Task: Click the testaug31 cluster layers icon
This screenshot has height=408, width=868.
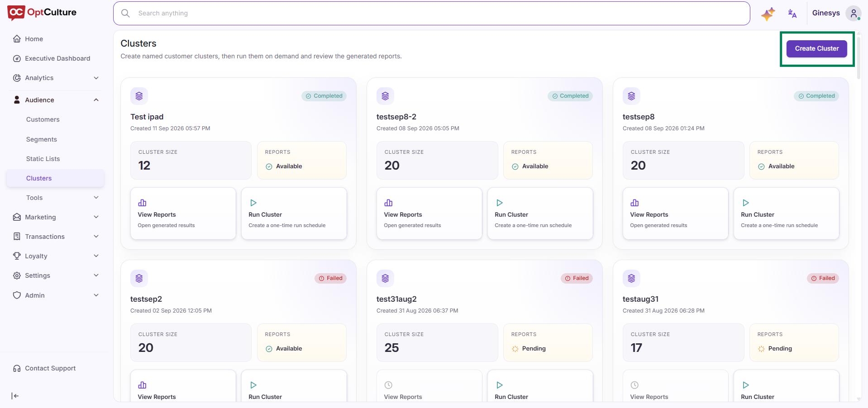Action: (631, 278)
